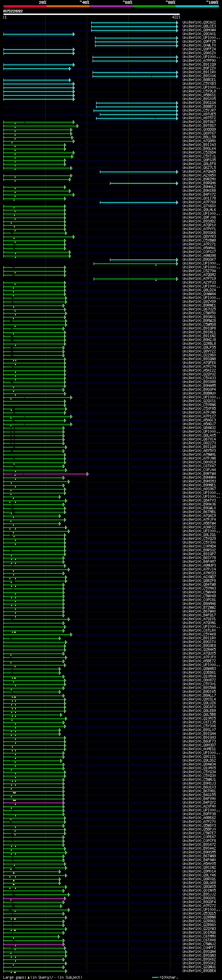Open hit UniRef100_Q9CAX2
This screenshot has height=980, width=222.
click(199, 23)
